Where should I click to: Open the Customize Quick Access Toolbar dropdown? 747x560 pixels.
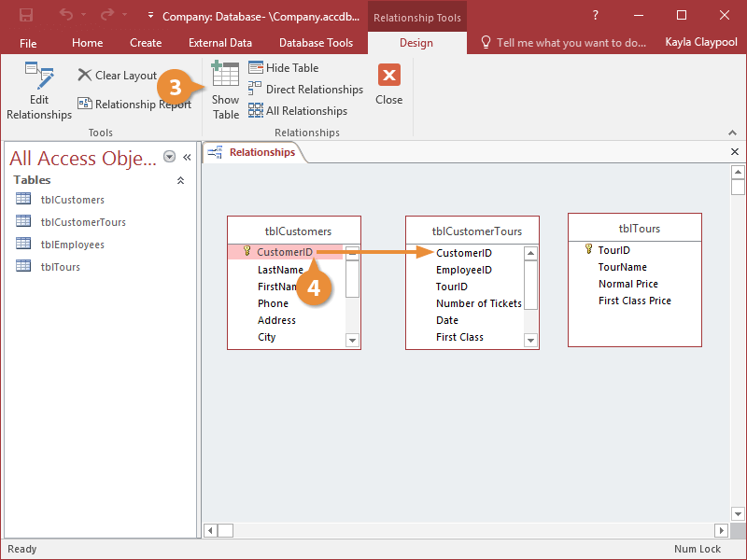pyautogui.click(x=150, y=16)
